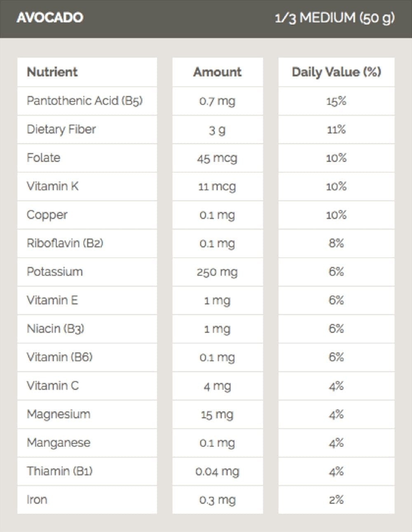
Task: Click the Pantothenic Acid (B5) row
Action: (x=206, y=101)
